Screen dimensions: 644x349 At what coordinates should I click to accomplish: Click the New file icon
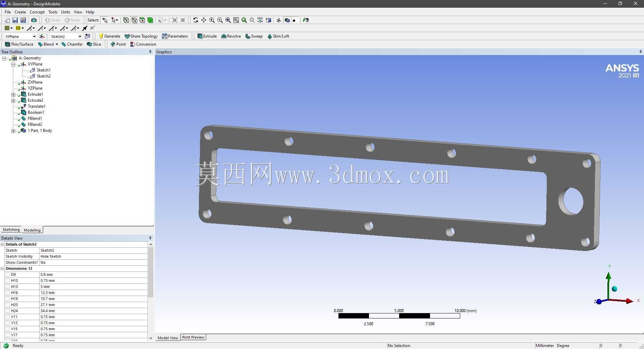pyautogui.click(x=7, y=20)
